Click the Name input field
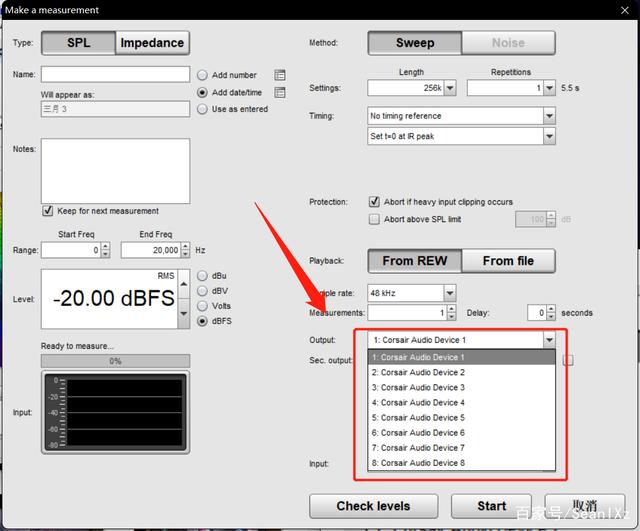 point(115,74)
